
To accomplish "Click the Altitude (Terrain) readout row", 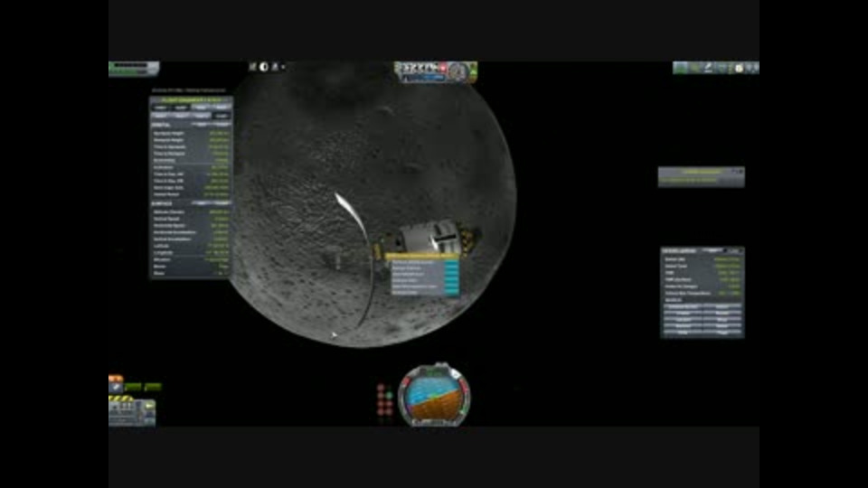I will point(191,211).
